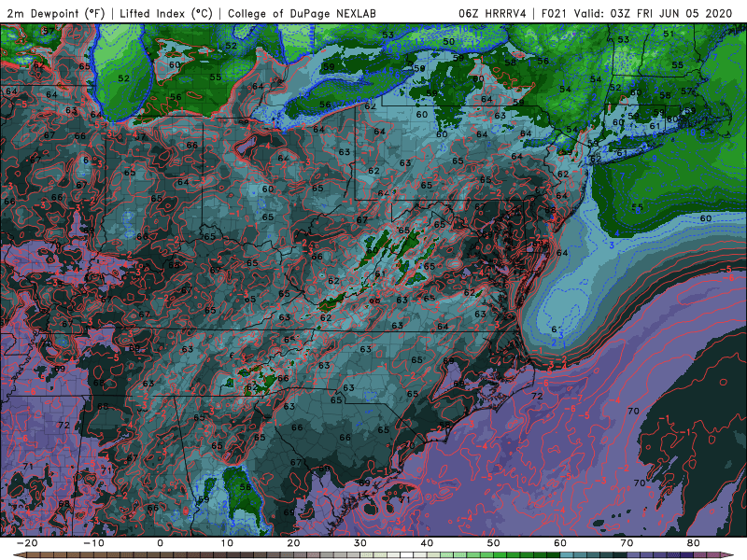Click the "Valid: 03Z FRI JUN 05 2020" text
This screenshot has height=560, width=747.
[x=653, y=14]
